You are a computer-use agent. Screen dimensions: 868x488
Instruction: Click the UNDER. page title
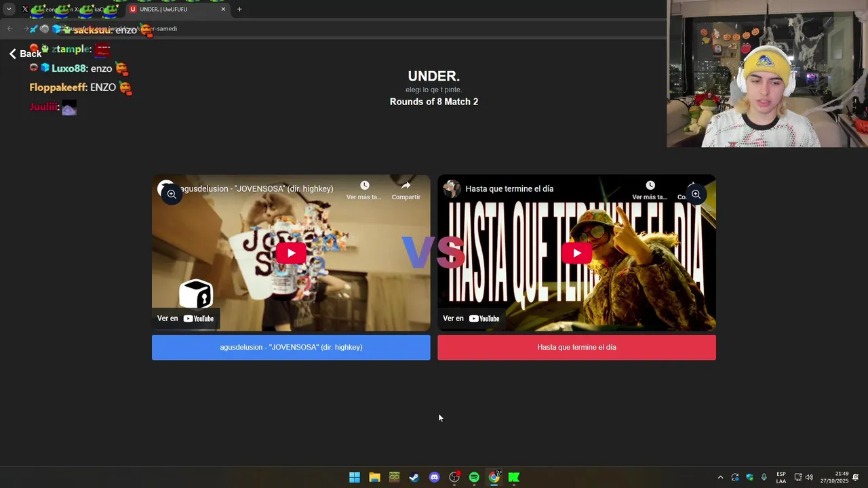(434, 77)
